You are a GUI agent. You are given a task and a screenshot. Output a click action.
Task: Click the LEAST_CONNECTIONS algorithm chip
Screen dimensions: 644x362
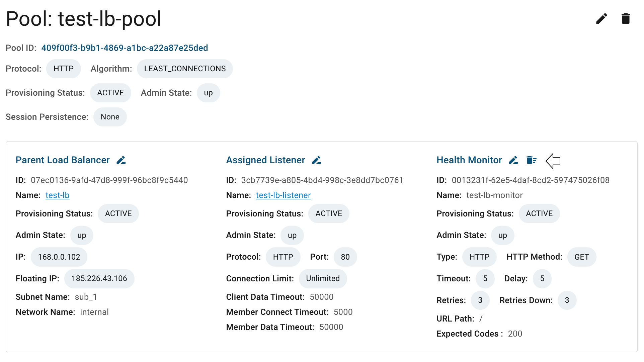pos(185,69)
